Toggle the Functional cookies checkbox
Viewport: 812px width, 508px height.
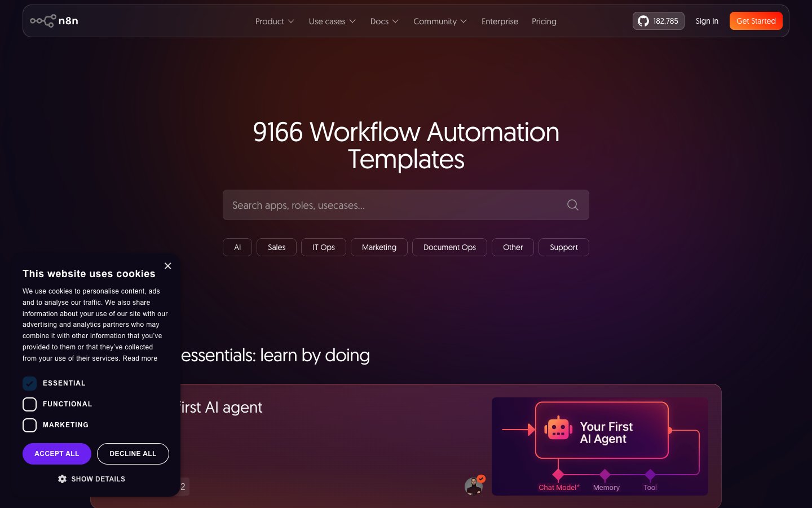coord(29,404)
